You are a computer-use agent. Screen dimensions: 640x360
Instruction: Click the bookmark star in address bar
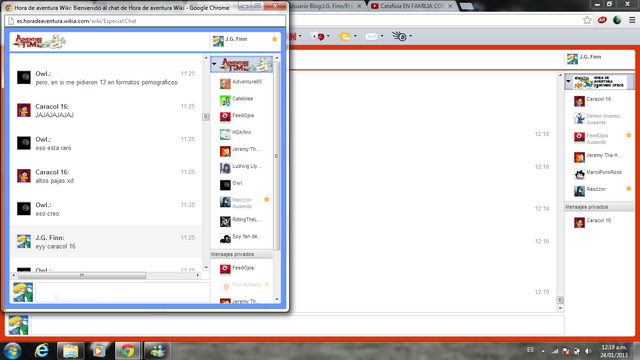587,20
